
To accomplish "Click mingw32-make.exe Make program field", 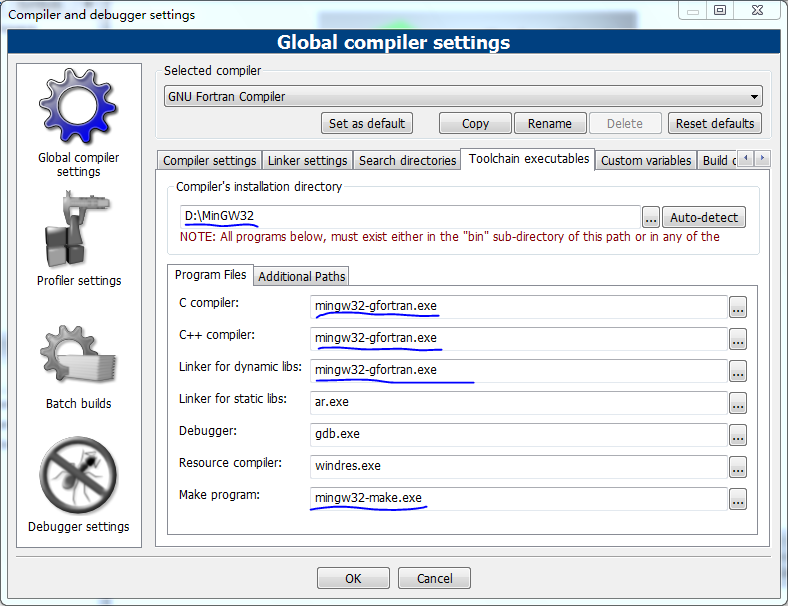I will tap(519, 498).
